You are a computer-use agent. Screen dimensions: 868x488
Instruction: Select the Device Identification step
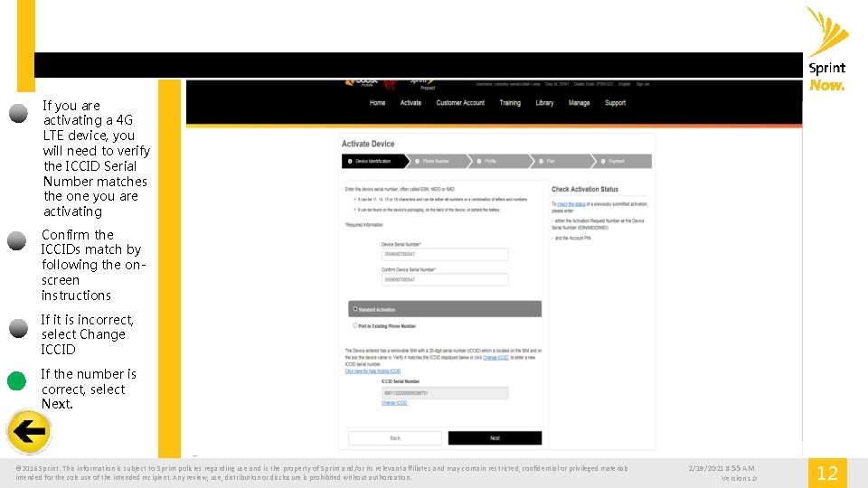click(374, 161)
